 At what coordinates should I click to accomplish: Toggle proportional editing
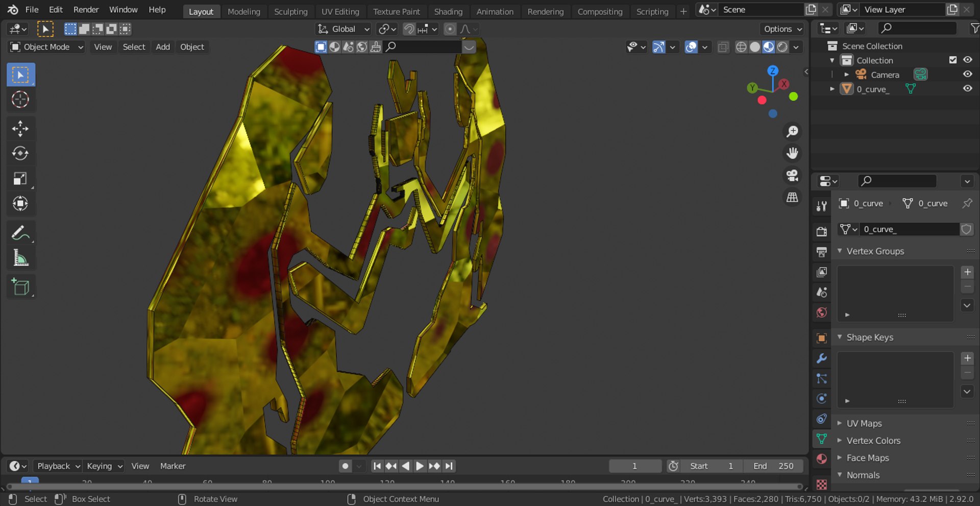click(450, 29)
